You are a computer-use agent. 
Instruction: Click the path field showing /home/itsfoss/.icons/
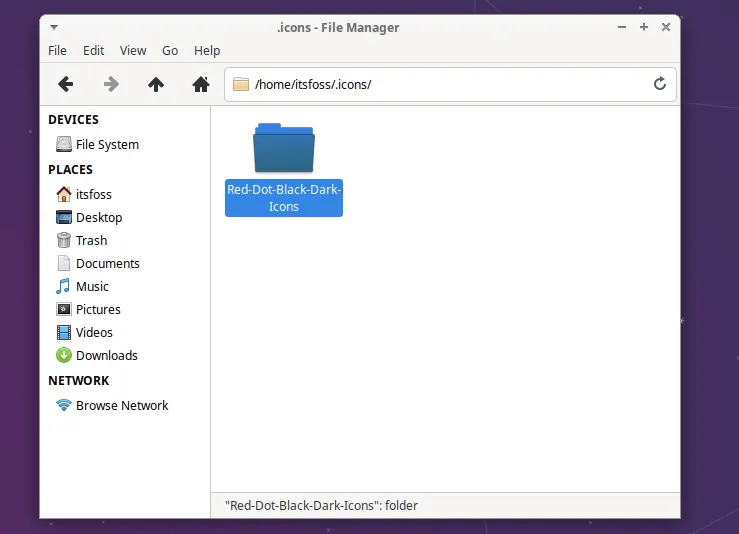coord(440,84)
